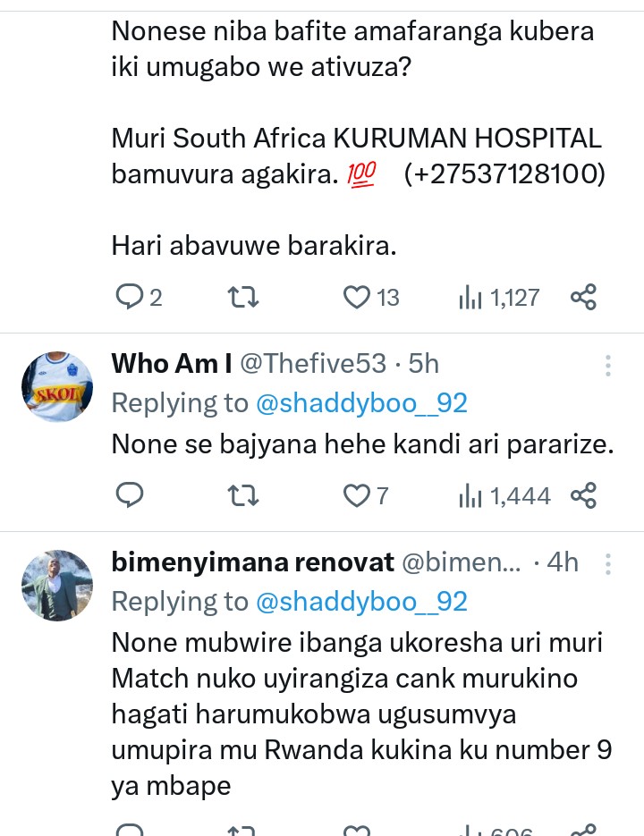
Task: Reply to Who Am I's tweet
Action: [130, 494]
